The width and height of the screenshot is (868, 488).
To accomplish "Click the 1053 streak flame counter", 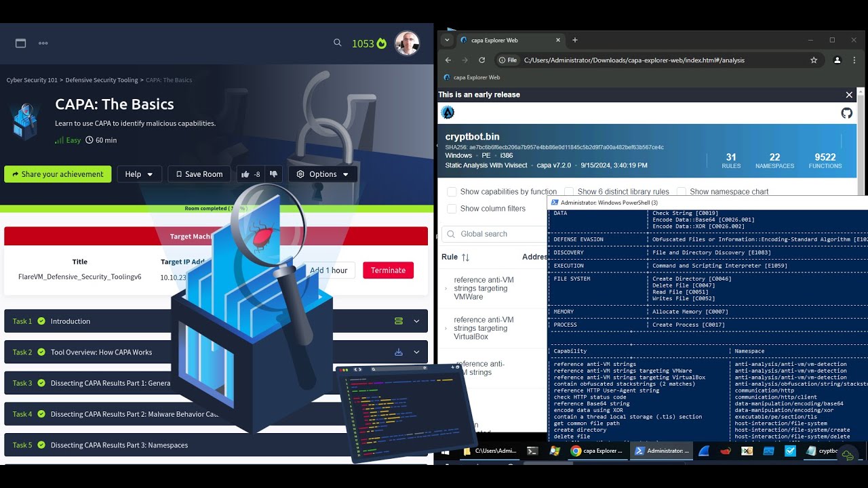I will [370, 43].
